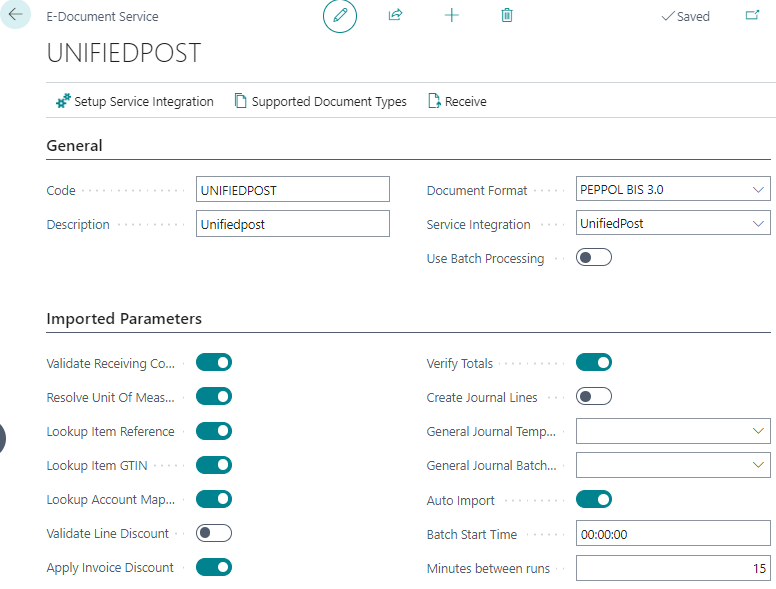Click the pencil edit icon
The height and width of the screenshot is (589, 776).
pyautogui.click(x=340, y=16)
